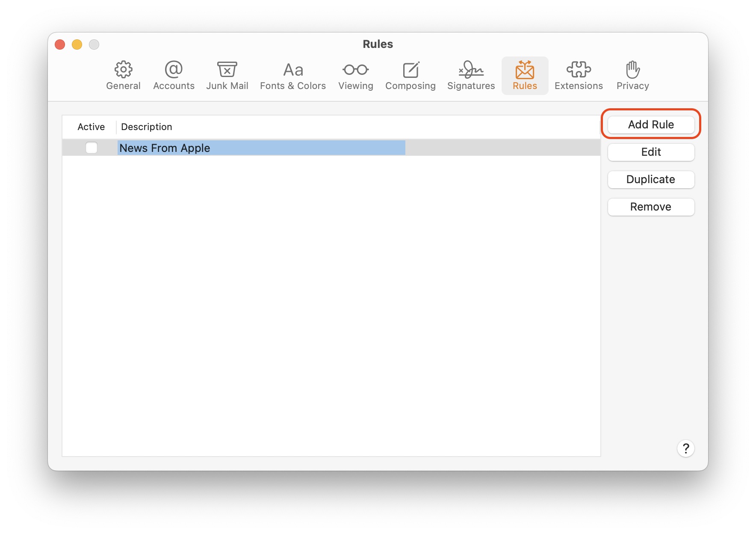Click the Add Rule button

[651, 125]
